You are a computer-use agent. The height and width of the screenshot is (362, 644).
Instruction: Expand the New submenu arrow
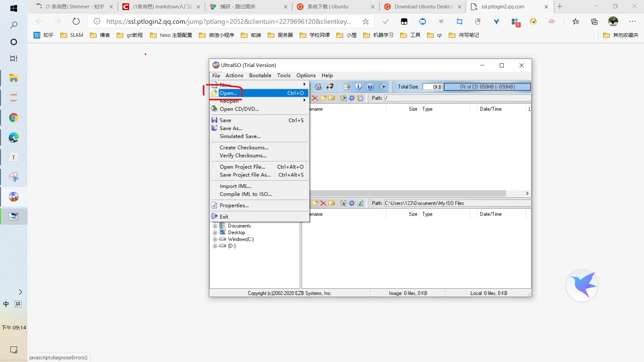(304, 84)
